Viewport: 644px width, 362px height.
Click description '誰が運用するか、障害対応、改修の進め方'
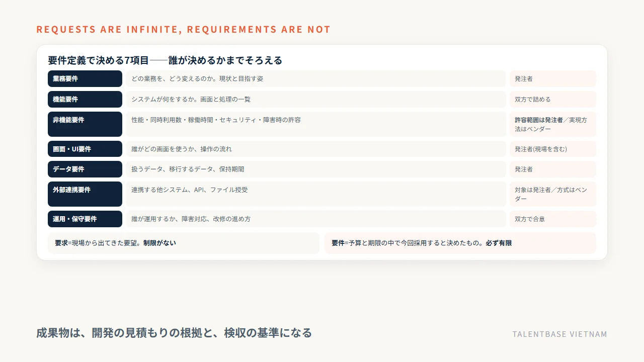[x=316, y=219]
